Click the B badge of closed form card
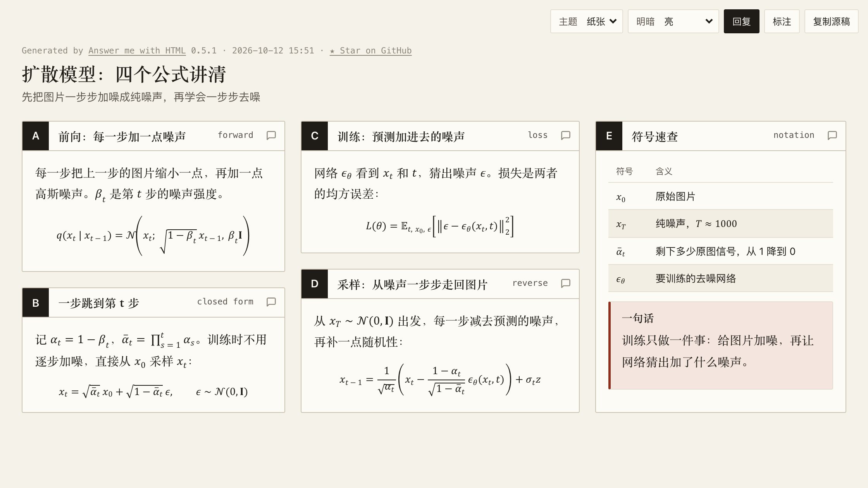 pos(36,303)
